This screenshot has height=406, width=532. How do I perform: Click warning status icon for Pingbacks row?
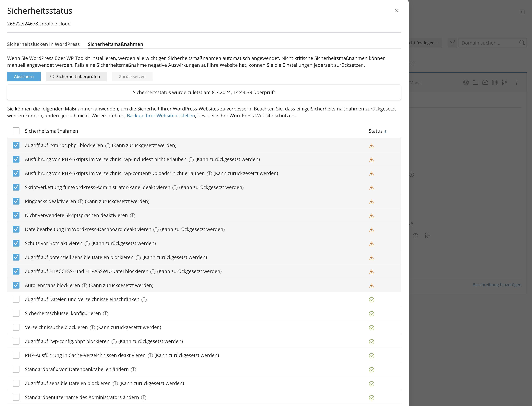coord(371,202)
